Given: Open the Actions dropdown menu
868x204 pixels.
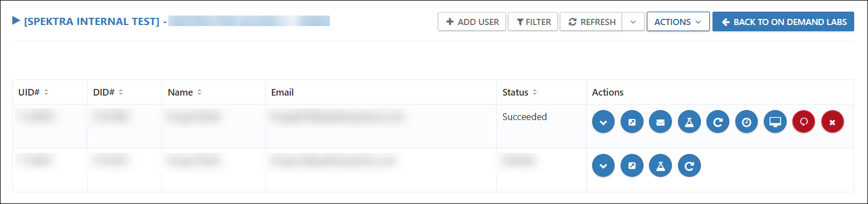Looking at the screenshot, I should click(x=678, y=22).
